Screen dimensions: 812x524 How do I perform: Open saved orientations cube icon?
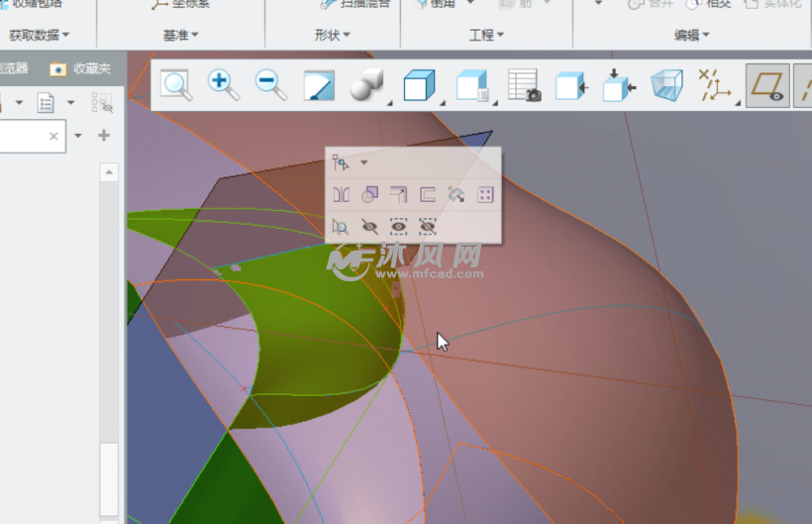pos(421,85)
